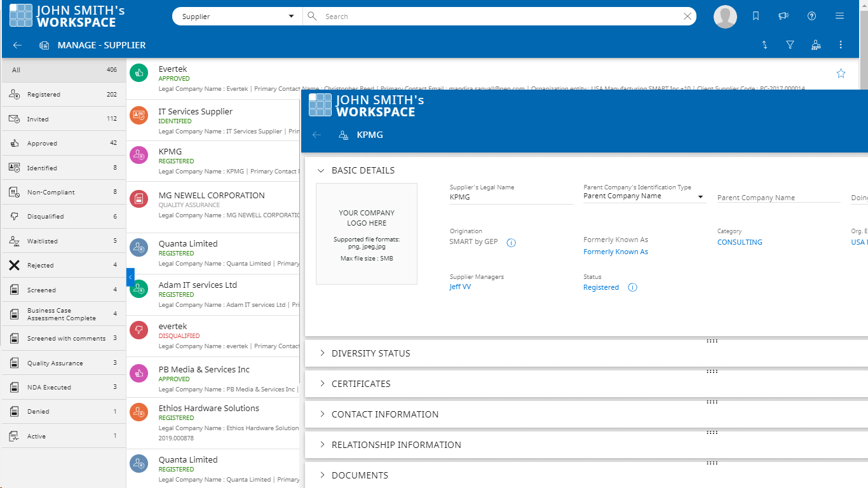The width and height of the screenshot is (868, 488).
Task: Filter suppliers by Disqualified
Action: click(64, 216)
